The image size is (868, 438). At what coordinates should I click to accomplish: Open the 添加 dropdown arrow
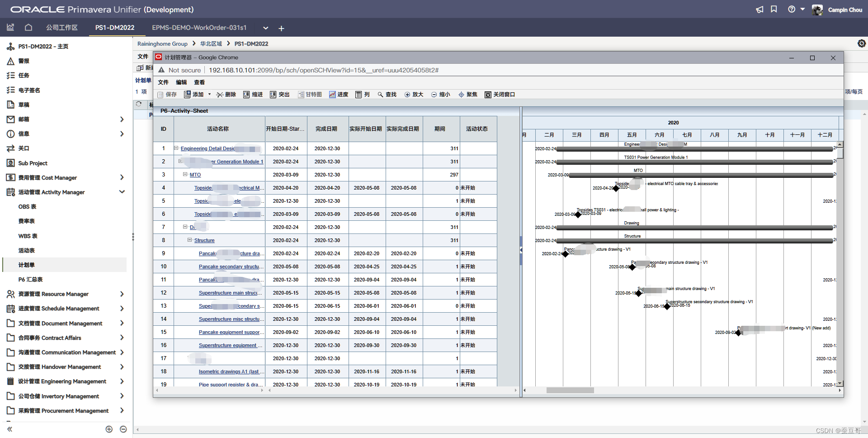(209, 95)
